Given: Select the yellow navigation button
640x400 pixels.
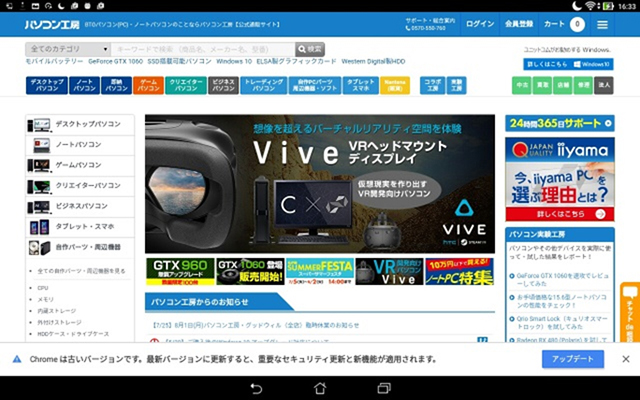Looking at the screenshot, I should tap(395, 85).
